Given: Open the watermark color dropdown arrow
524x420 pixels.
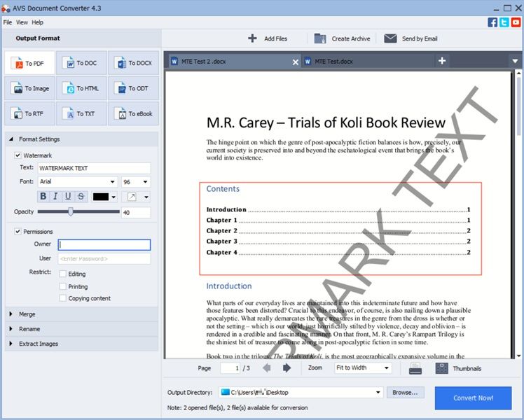Looking at the screenshot, I should [113, 197].
